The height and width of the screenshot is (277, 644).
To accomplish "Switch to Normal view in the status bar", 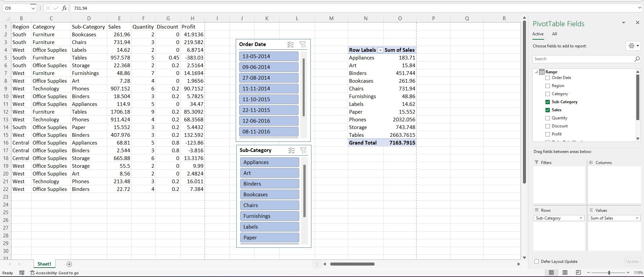I will tap(551, 272).
